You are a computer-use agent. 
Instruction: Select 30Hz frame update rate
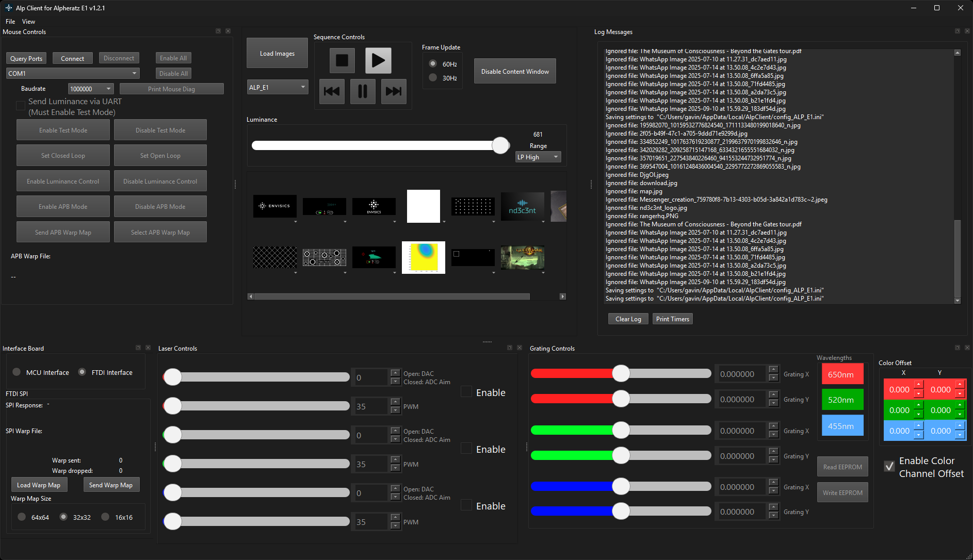pyautogui.click(x=433, y=78)
